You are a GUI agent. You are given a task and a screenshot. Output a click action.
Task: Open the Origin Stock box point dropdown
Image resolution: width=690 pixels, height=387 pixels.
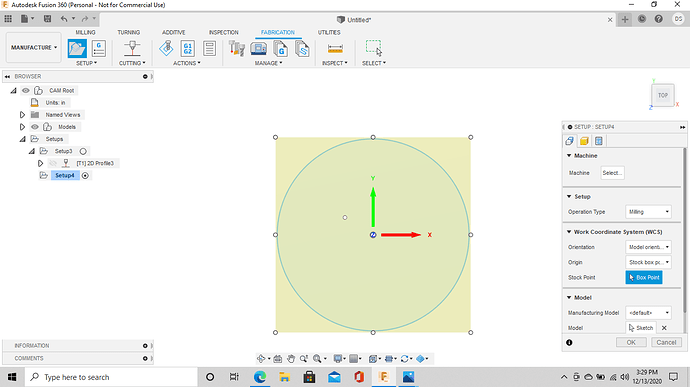(x=648, y=262)
